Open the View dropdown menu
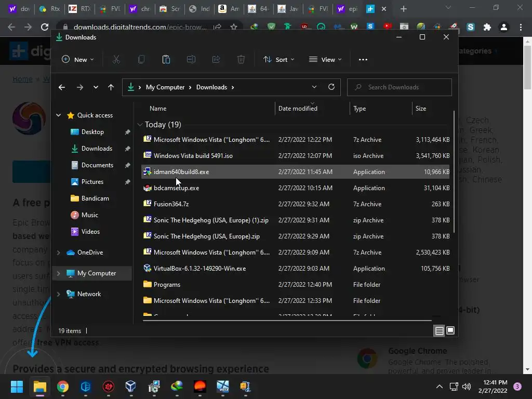The width and height of the screenshot is (532, 399). 325,59
